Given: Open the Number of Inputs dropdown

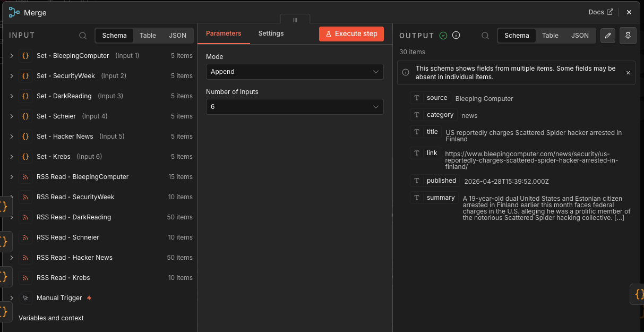Looking at the screenshot, I should coord(294,107).
